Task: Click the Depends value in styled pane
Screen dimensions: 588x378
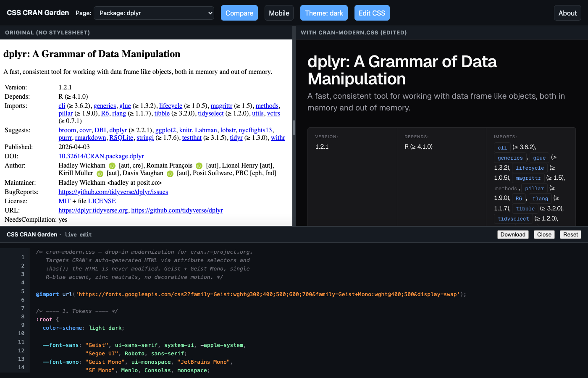Action: pyautogui.click(x=418, y=147)
